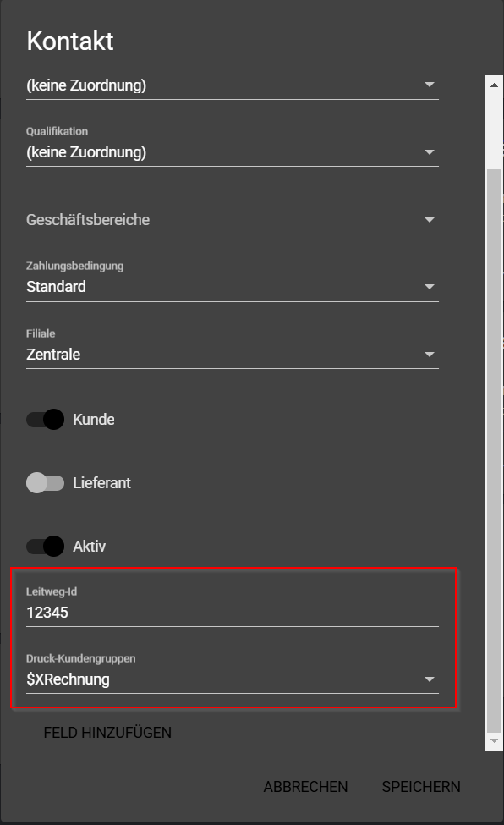Click the vertical scrollbar thumb

(494, 450)
